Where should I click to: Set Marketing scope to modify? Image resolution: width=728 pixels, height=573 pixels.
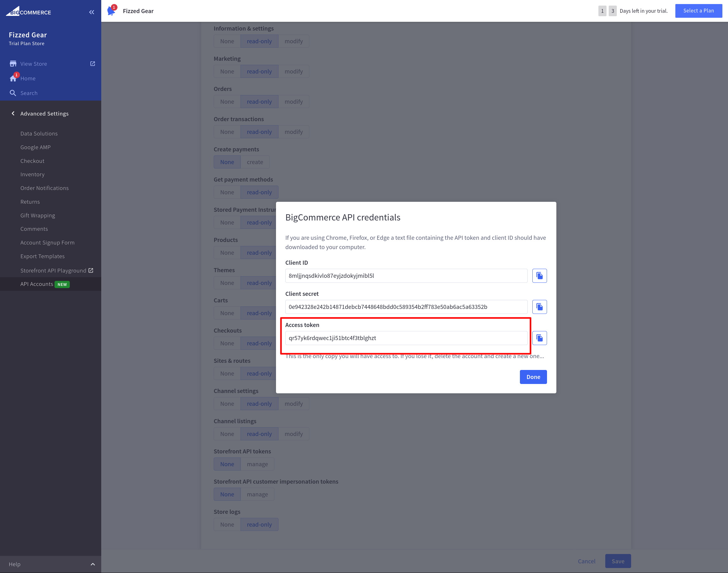click(293, 71)
